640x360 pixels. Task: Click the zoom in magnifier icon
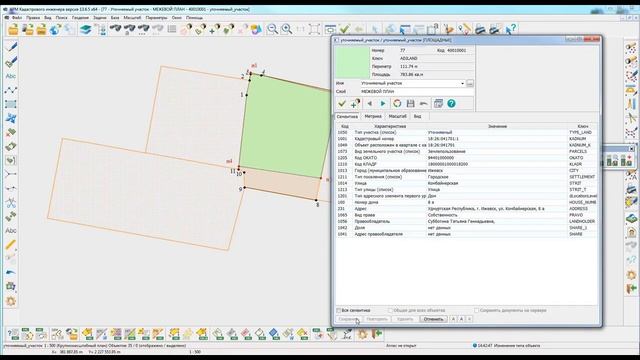287,29
